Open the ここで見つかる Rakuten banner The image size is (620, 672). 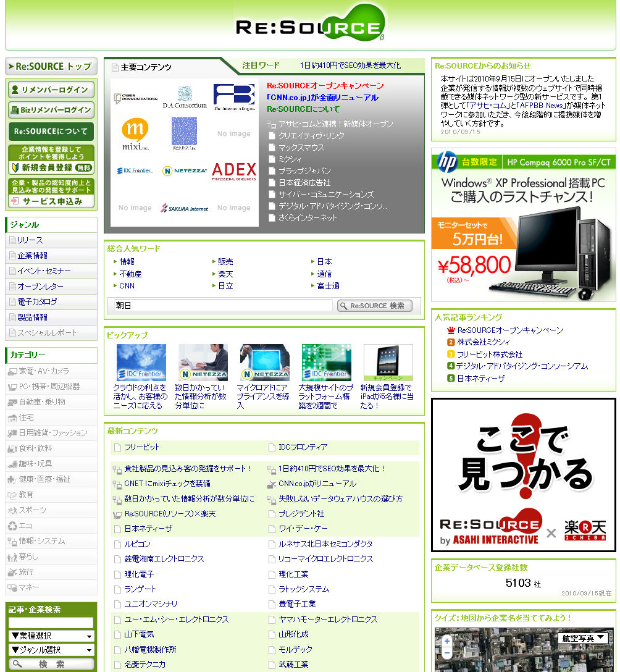tap(524, 476)
